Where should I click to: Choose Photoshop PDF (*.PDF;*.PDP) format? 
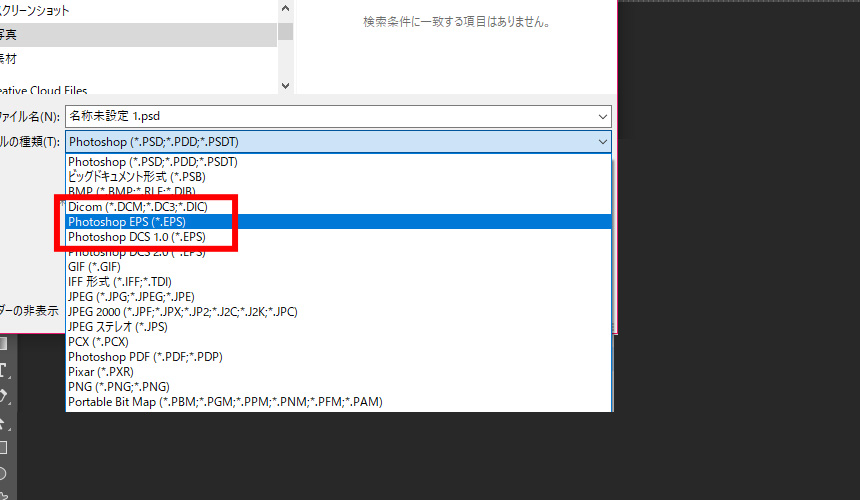[145, 357]
